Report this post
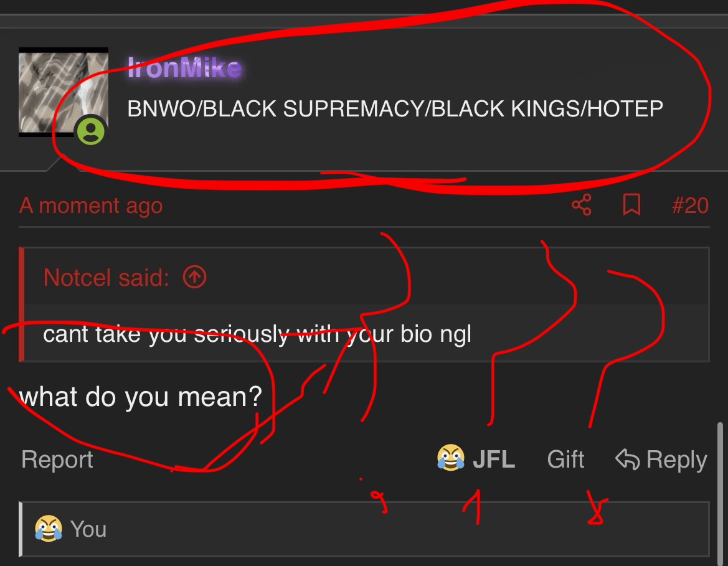Screen dimensions: 728x566 57,460
